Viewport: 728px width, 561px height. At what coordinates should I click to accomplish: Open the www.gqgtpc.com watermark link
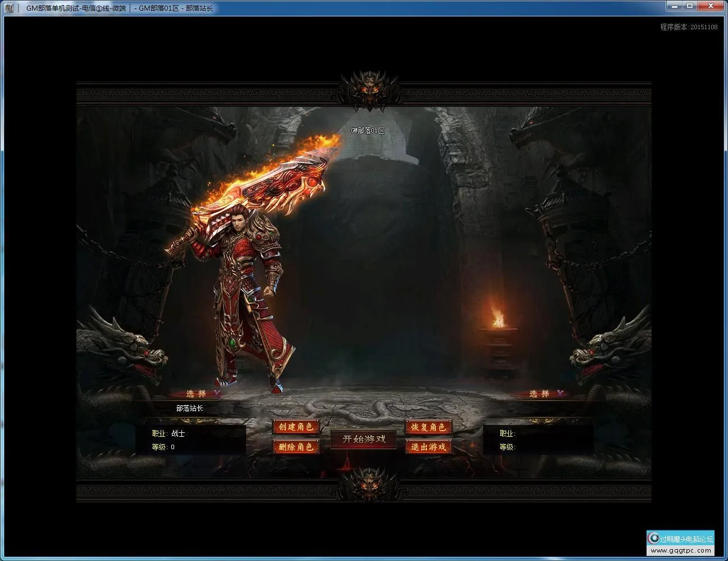click(x=681, y=551)
